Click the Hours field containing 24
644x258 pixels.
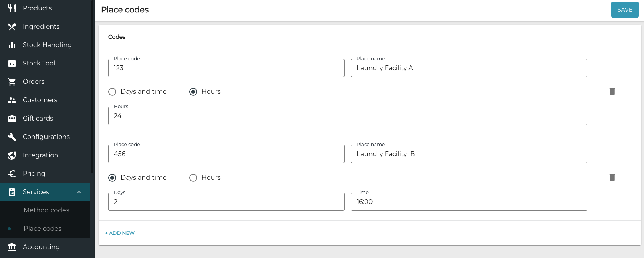pyautogui.click(x=347, y=116)
